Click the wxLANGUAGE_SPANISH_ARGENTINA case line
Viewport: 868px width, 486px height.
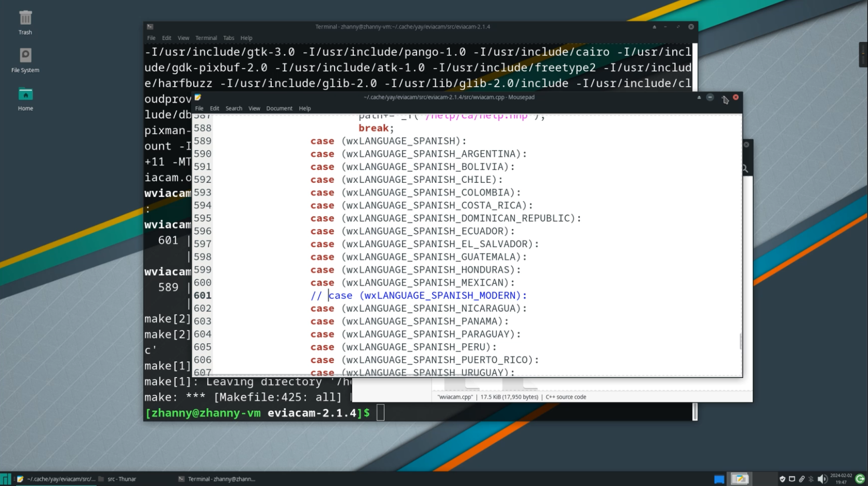[419, 154]
